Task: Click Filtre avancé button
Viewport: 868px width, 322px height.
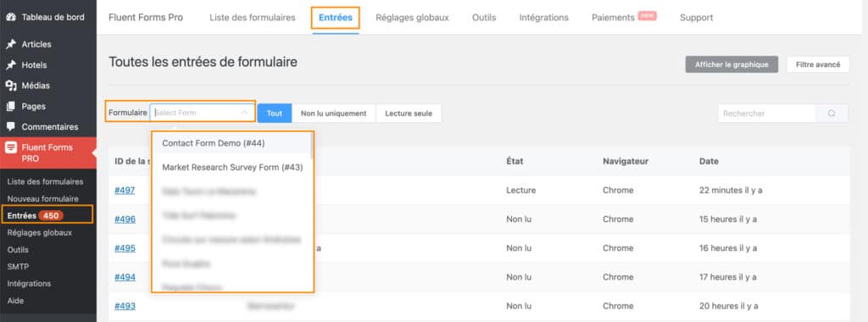Action: click(818, 64)
